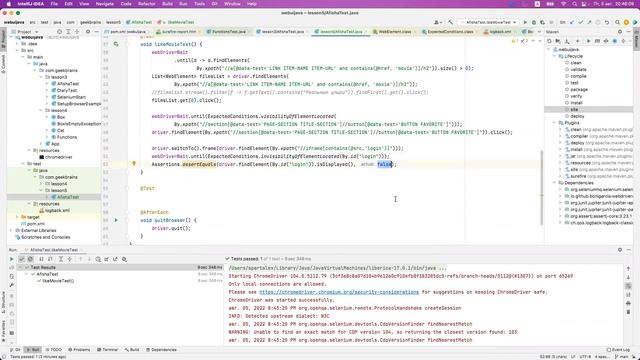Click the Debug bug icon in top toolbar
This screenshot has height=360, width=640.
(533, 22)
